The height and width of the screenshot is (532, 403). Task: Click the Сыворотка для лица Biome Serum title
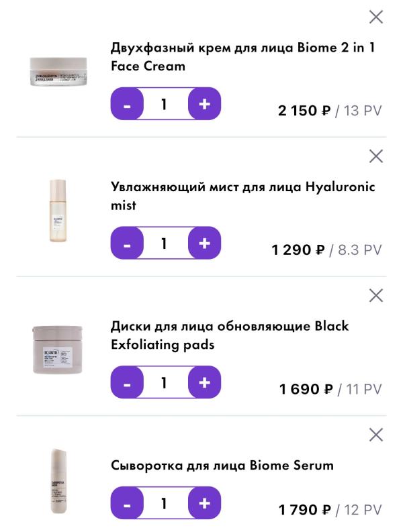tap(222, 466)
